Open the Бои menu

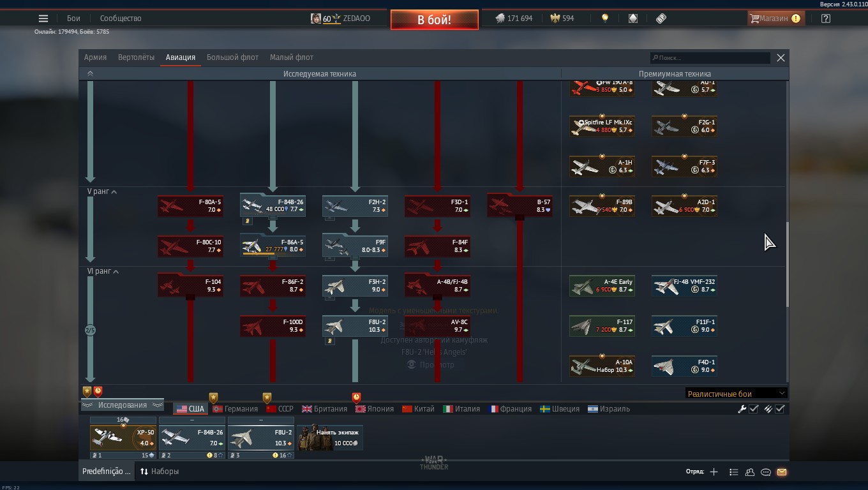(73, 19)
